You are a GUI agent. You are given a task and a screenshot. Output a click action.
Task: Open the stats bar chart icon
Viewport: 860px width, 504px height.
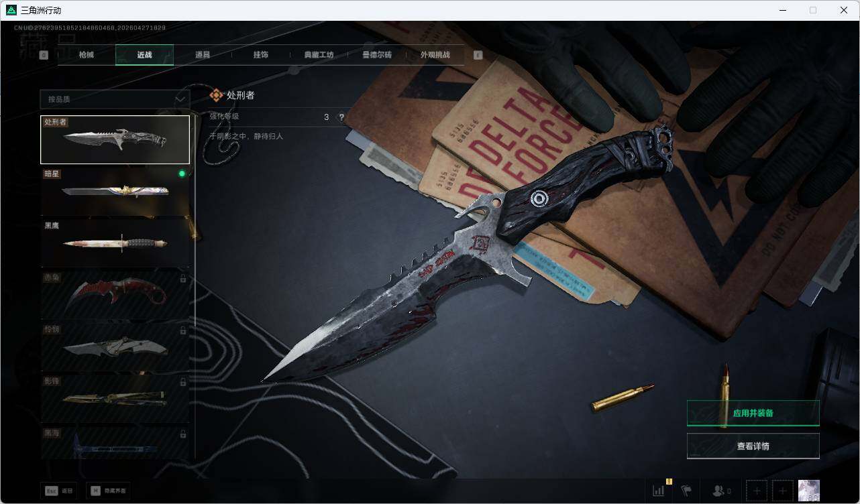click(x=659, y=491)
